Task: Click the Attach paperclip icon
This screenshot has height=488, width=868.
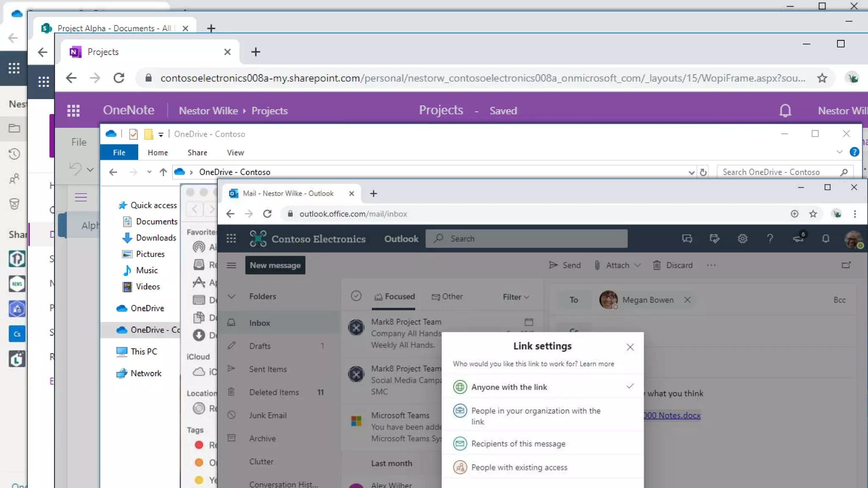Action: tap(597, 265)
